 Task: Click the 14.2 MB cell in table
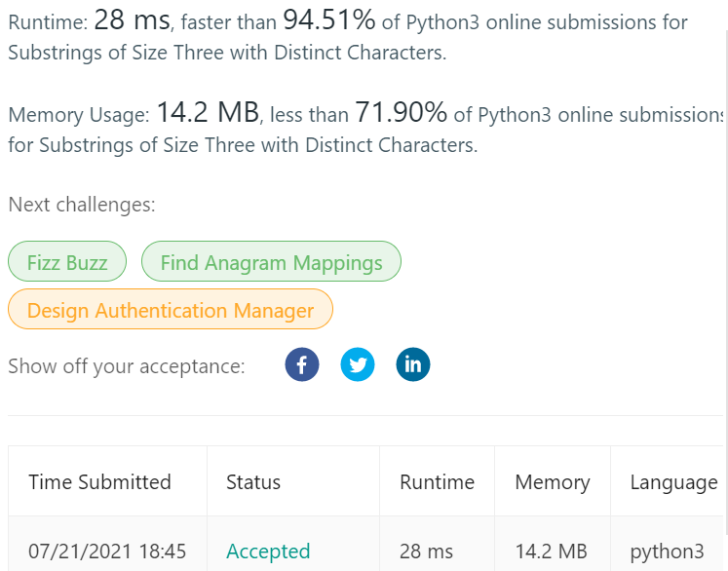551,552
